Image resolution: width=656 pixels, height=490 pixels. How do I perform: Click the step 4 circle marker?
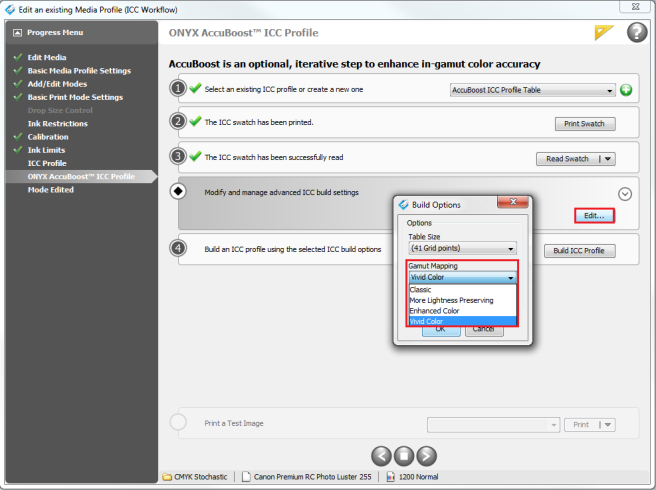pos(178,248)
